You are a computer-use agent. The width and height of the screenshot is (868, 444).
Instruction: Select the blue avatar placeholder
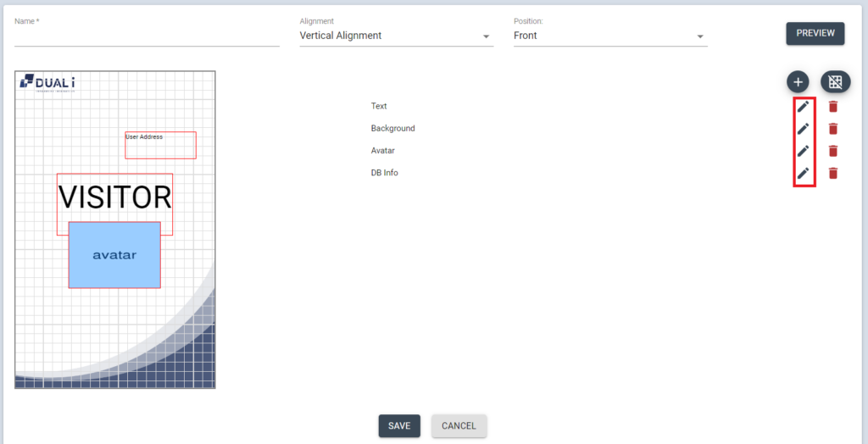click(114, 255)
